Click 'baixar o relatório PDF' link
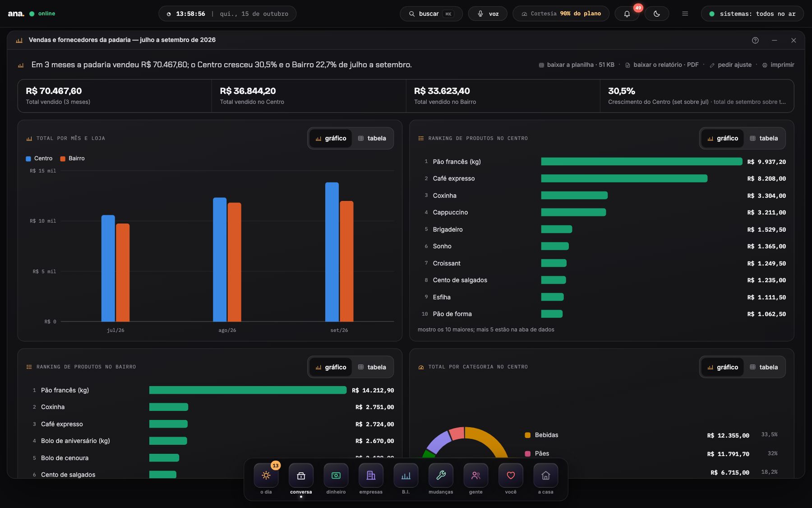Viewport: 812px width, 508px height. click(x=662, y=65)
